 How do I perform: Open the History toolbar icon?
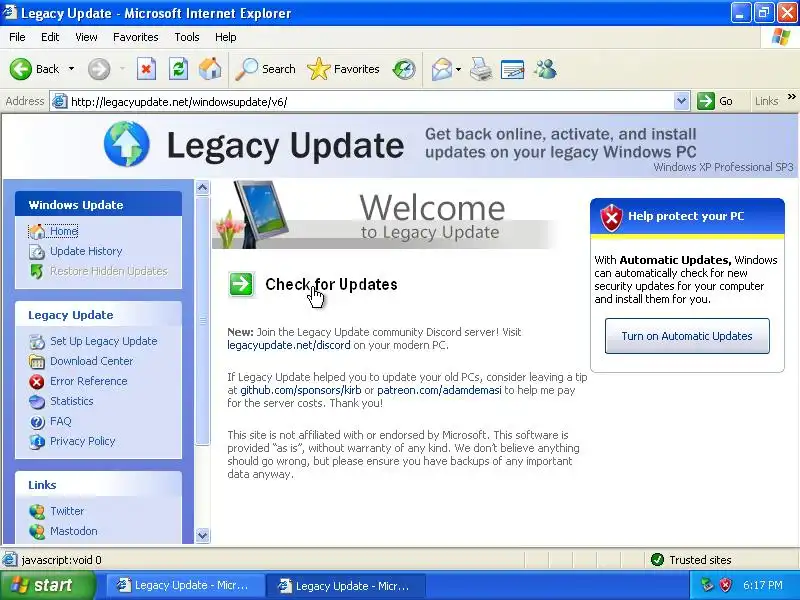point(404,69)
